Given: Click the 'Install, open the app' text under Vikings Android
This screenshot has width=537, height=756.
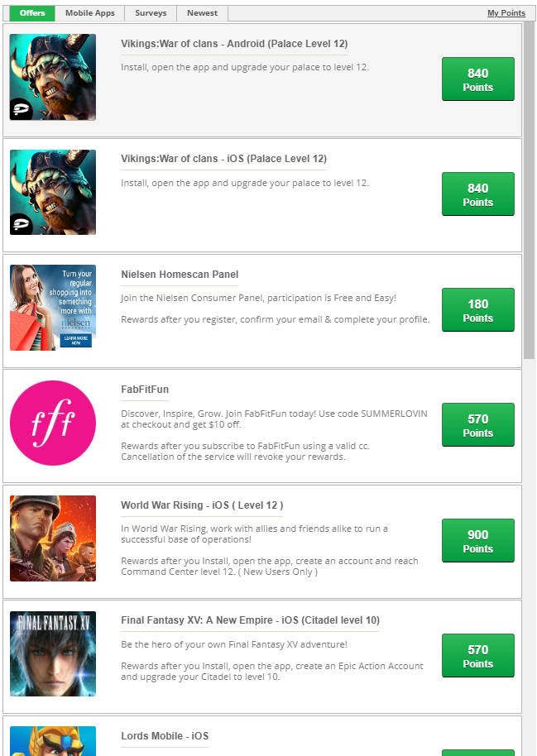Looking at the screenshot, I should 245,68.
